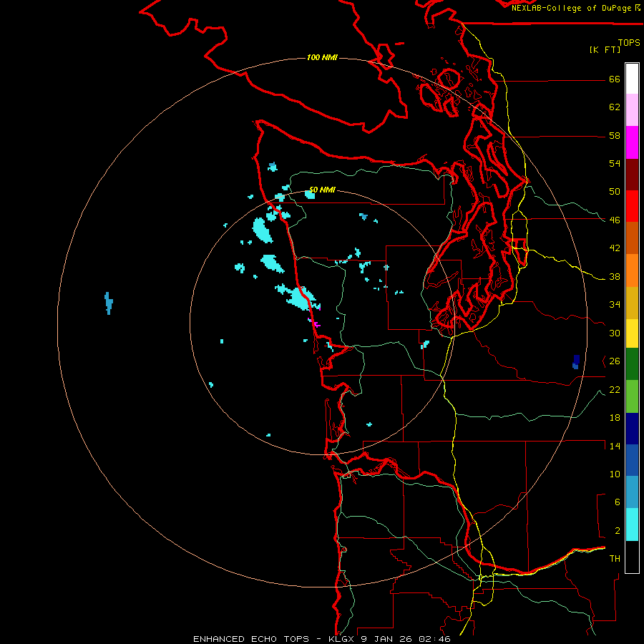Click the TH legend label
644x644 pixels.
[615, 559]
